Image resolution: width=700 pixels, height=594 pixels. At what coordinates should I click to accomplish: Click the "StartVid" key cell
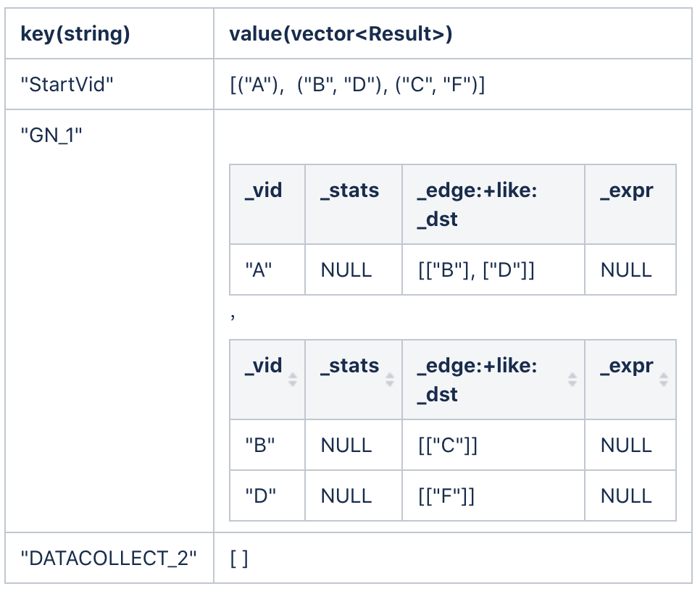click(x=109, y=84)
